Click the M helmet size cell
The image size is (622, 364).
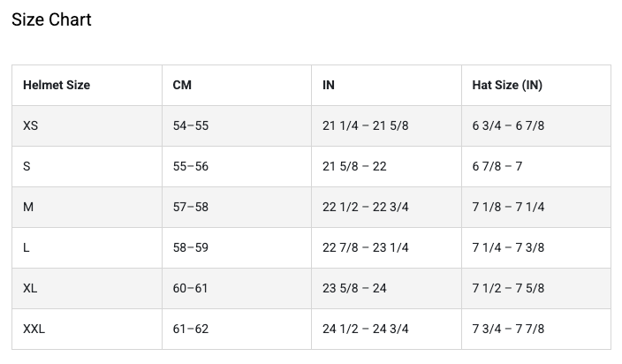point(28,207)
